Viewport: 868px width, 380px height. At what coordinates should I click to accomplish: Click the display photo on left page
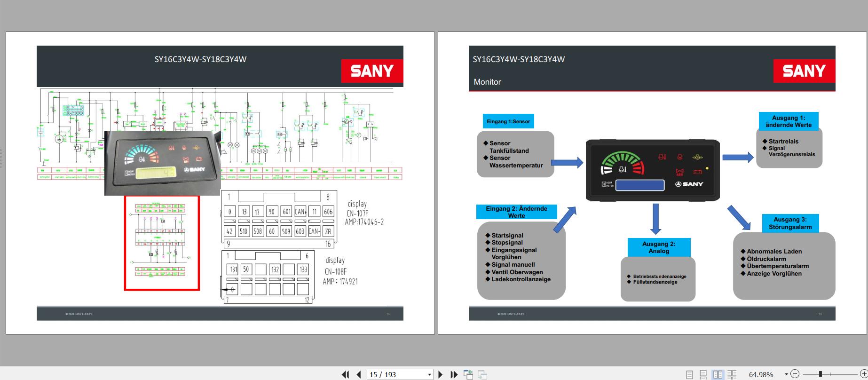(x=162, y=163)
